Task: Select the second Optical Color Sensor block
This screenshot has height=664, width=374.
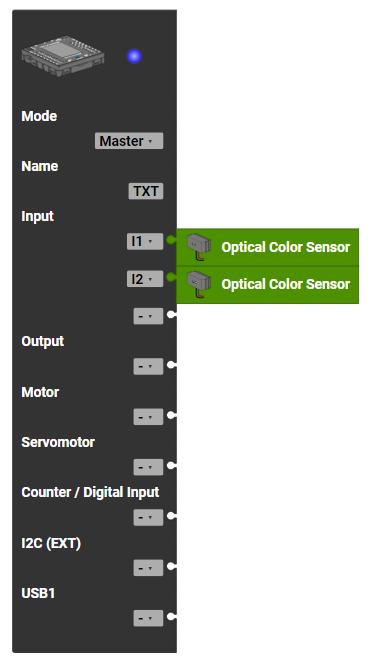Action: pos(268,285)
